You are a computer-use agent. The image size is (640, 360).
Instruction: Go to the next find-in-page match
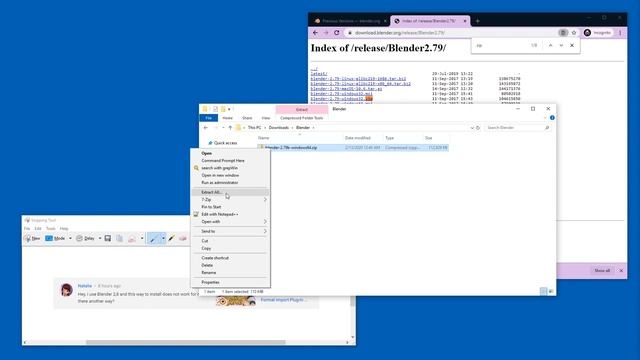pyautogui.click(x=561, y=46)
